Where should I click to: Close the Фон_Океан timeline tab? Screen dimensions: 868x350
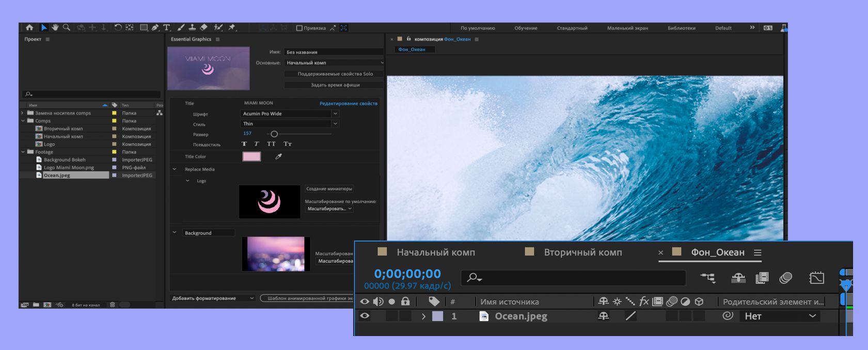point(660,252)
